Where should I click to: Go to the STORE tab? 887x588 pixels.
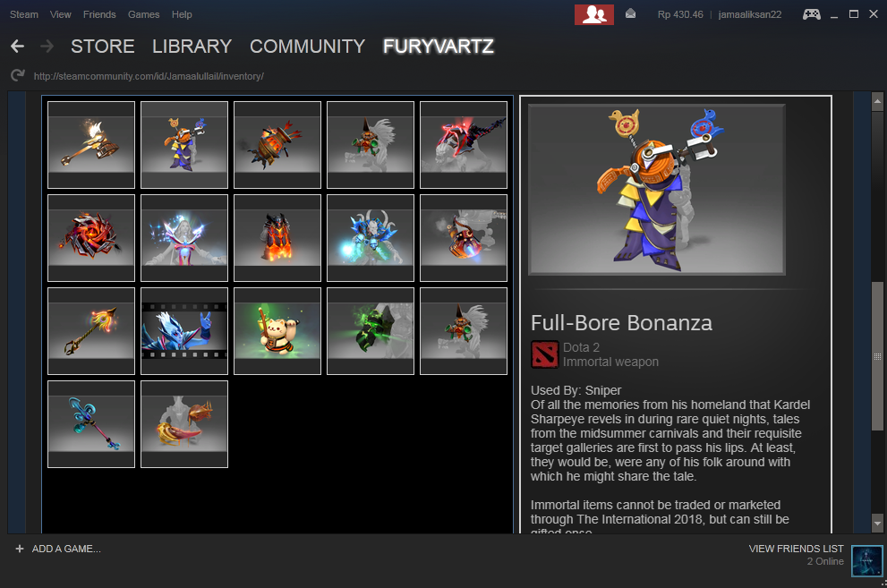(x=102, y=47)
